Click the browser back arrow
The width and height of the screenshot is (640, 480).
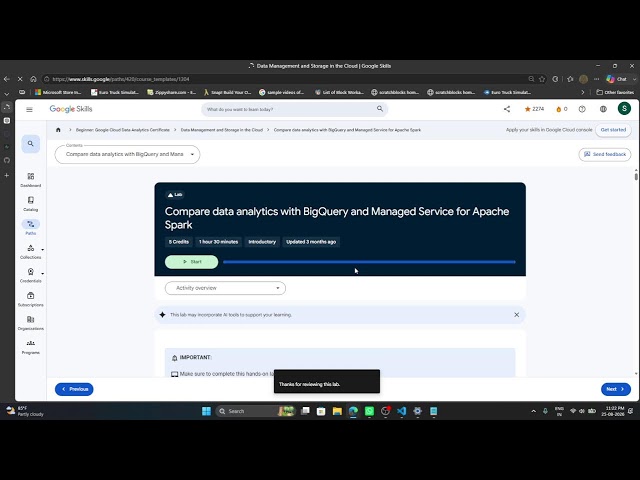(7, 79)
